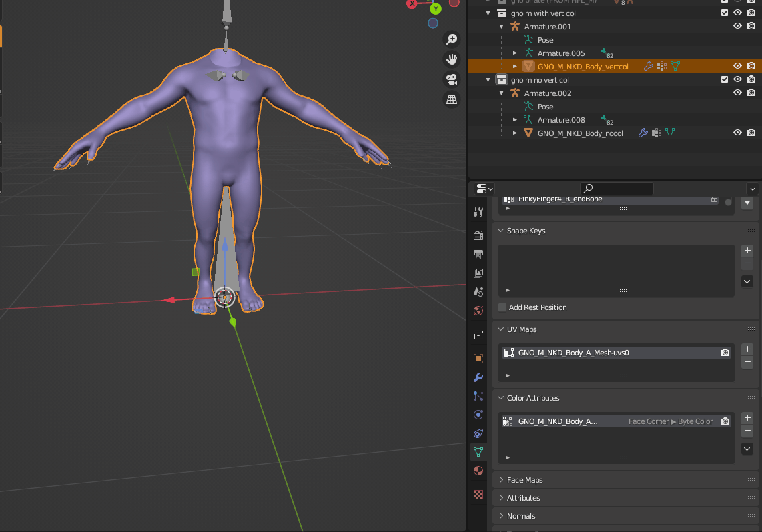The width and height of the screenshot is (762, 532).
Task: Open the Object properties tab
Action: pos(478,359)
